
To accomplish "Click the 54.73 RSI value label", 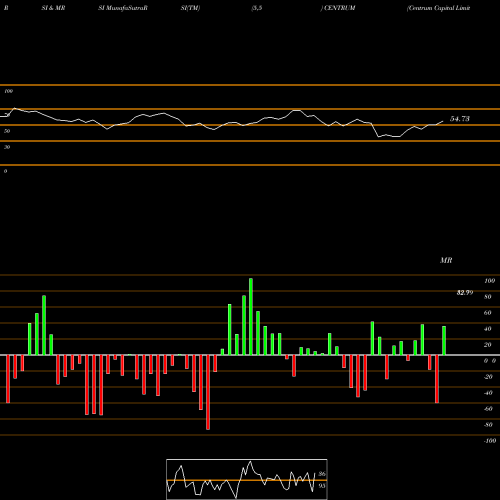I will pyautogui.click(x=460, y=119).
